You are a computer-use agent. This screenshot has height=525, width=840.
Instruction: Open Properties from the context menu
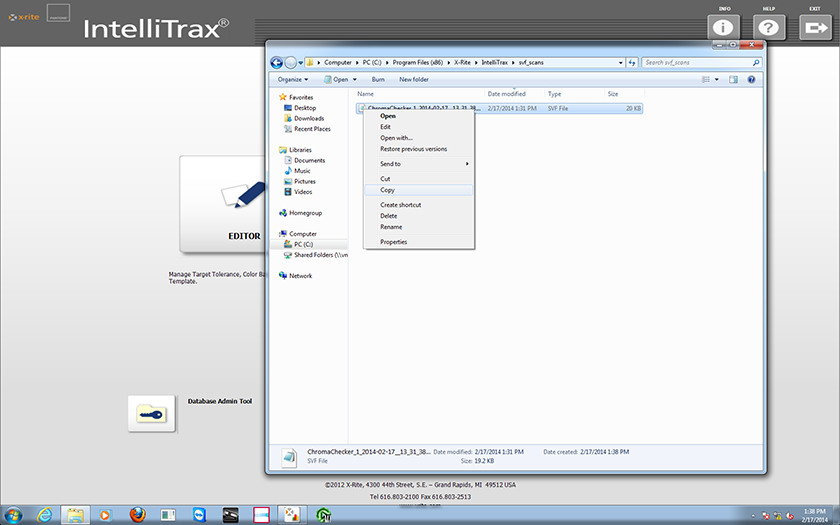coord(418,242)
